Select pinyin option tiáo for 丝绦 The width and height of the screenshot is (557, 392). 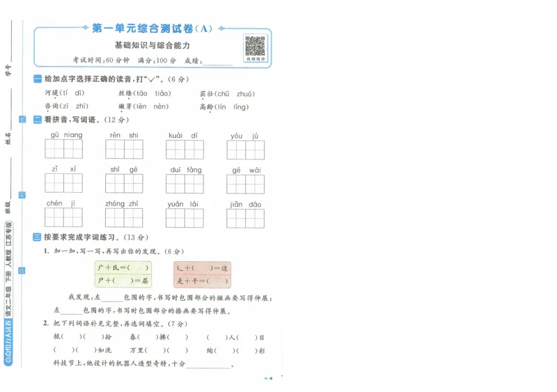[162, 93]
